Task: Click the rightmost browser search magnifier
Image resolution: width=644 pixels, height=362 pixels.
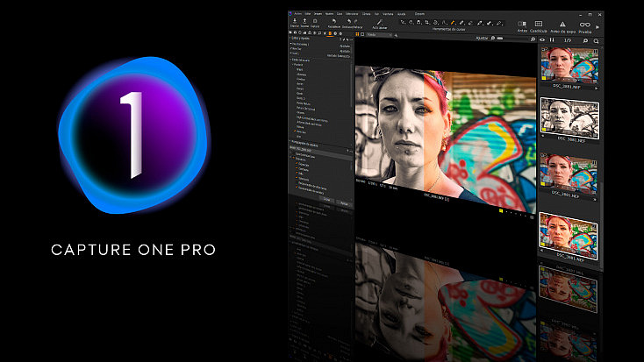Action: [x=596, y=41]
